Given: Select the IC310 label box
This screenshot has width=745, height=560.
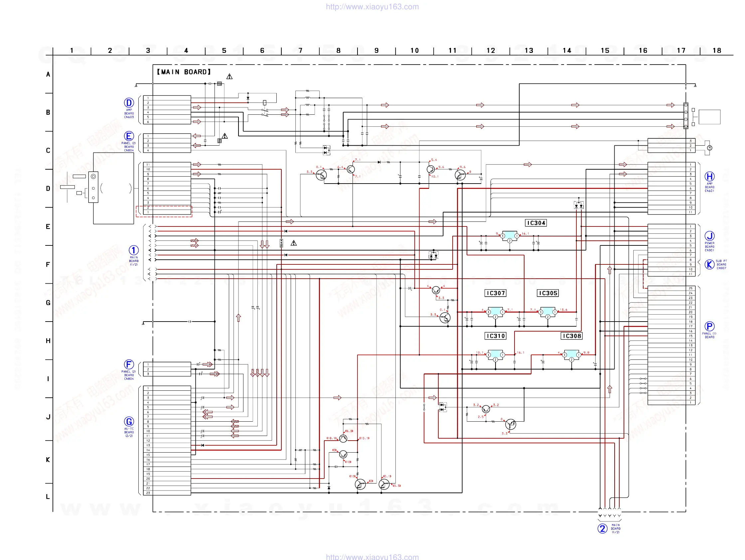Looking at the screenshot, I should tap(496, 336).
